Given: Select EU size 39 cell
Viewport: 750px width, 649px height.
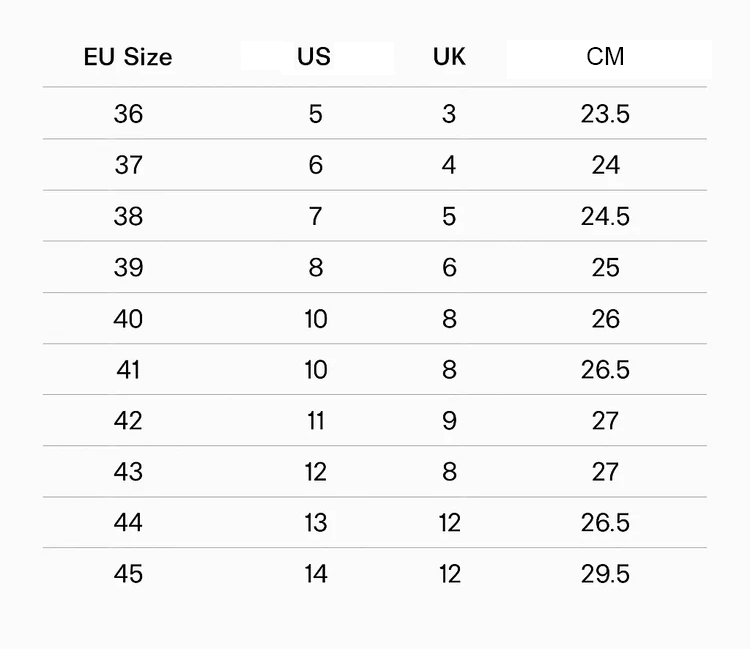Looking at the screenshot, I should [128, 267].
